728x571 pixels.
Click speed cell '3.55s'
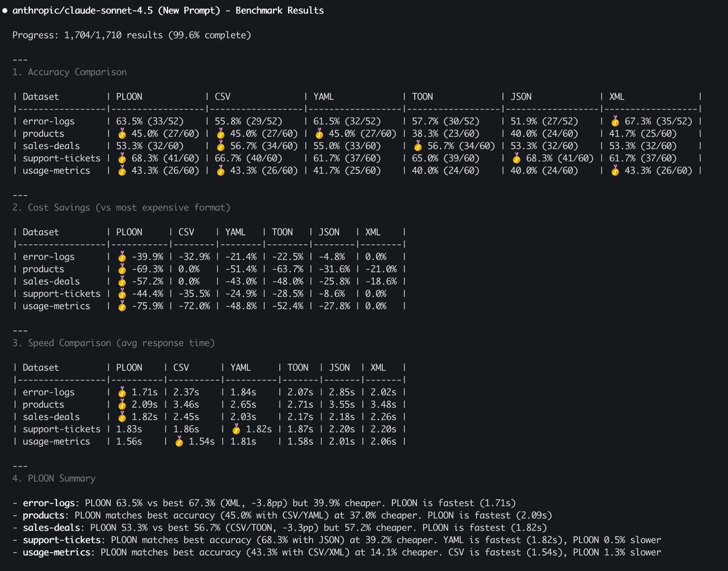coord(342,404)
